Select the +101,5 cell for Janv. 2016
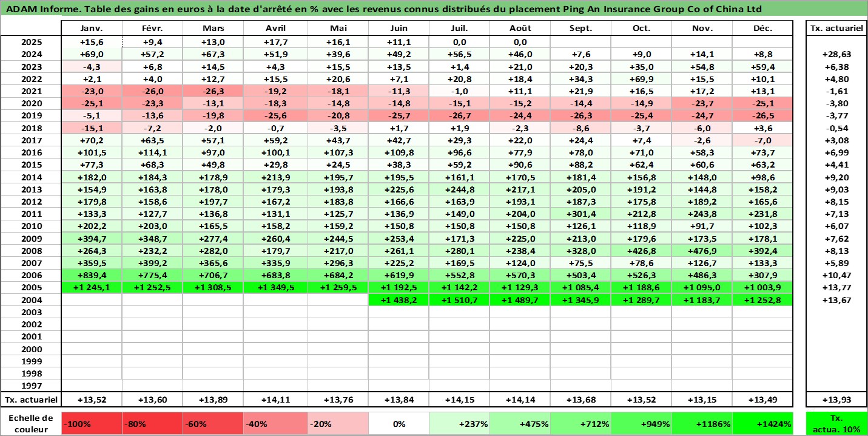 click(92, 152)
